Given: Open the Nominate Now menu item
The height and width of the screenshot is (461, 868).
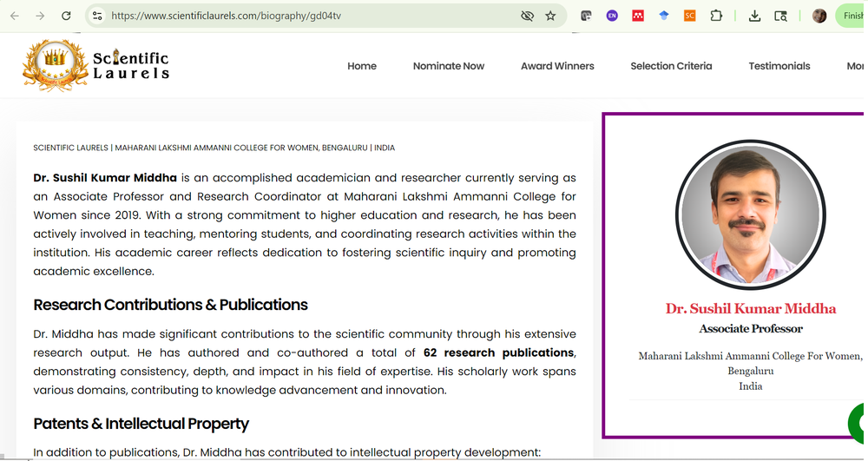Looking at the screenshot, I should click(449, 66).
